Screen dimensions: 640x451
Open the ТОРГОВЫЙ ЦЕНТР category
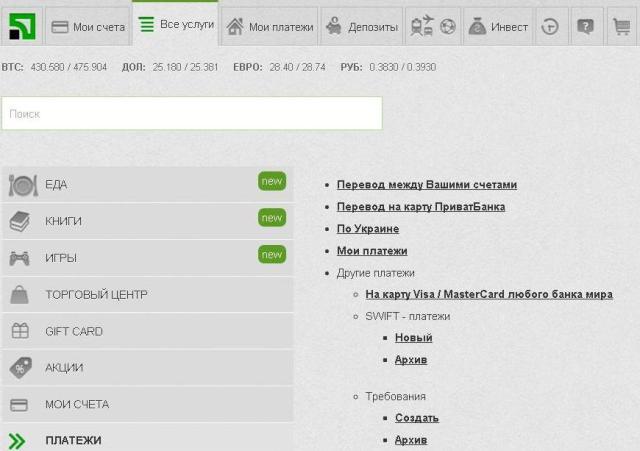[148, 294]
